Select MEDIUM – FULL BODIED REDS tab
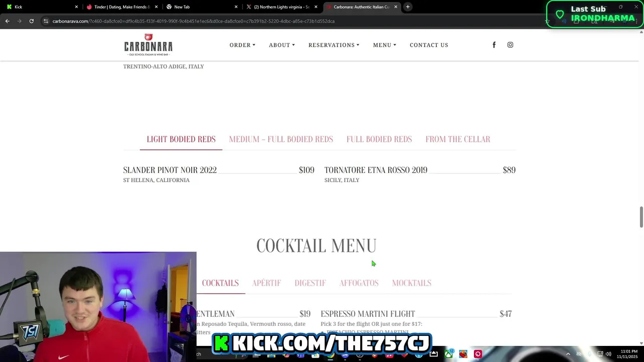Image resolution: width=644 pixels, height=362 pixels. point(281,139)
